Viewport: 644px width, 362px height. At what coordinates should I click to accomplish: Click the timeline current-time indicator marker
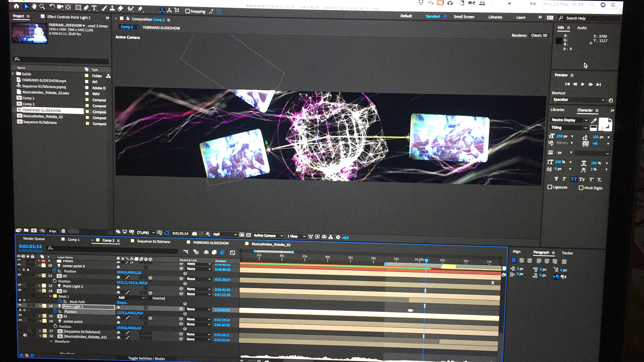(x=426, y=260)
